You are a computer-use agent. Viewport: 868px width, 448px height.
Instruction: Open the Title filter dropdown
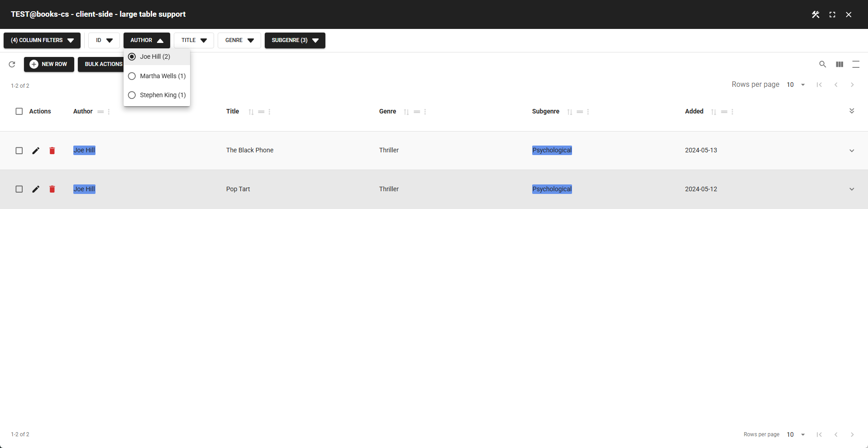[x=194, y=40]
